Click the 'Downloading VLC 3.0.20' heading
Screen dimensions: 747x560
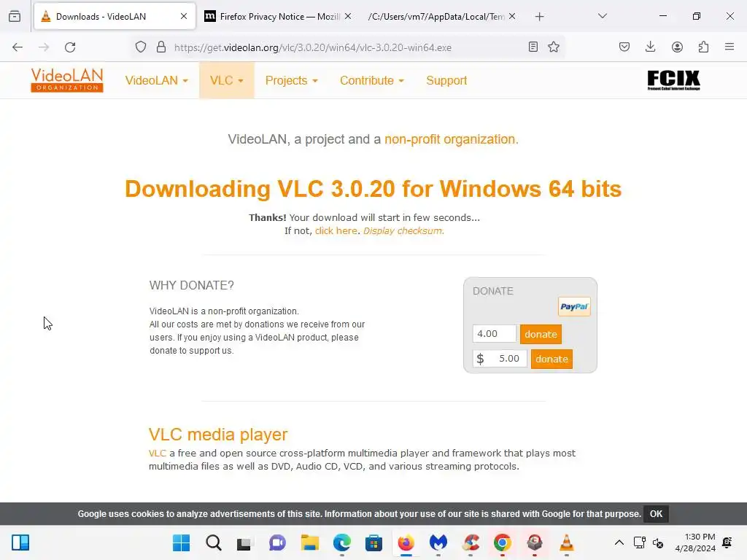[x=373, y=189]
